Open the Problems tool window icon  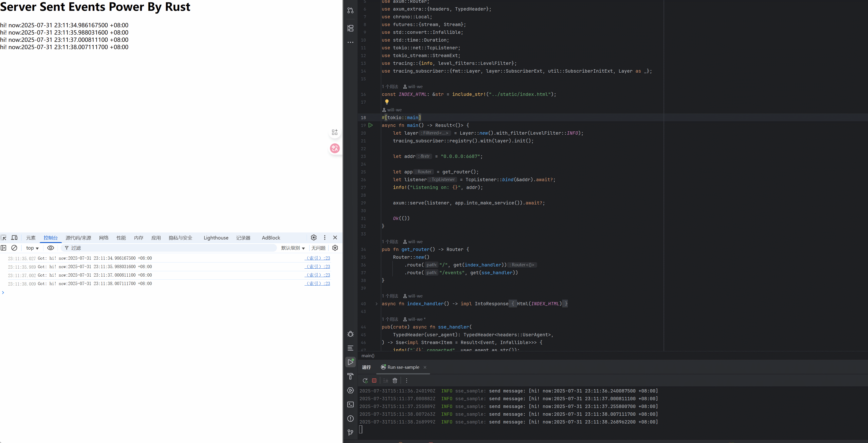[x=350, y=418]
